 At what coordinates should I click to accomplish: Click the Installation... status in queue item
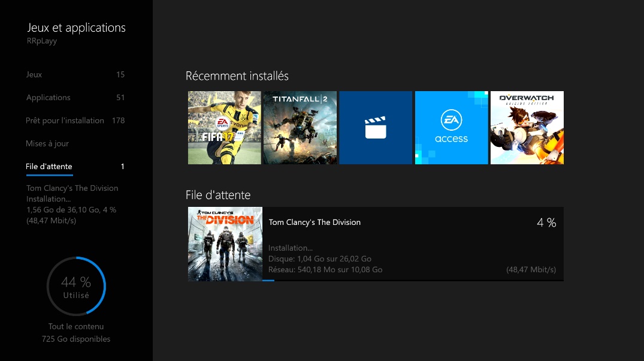tap(291, 248)
